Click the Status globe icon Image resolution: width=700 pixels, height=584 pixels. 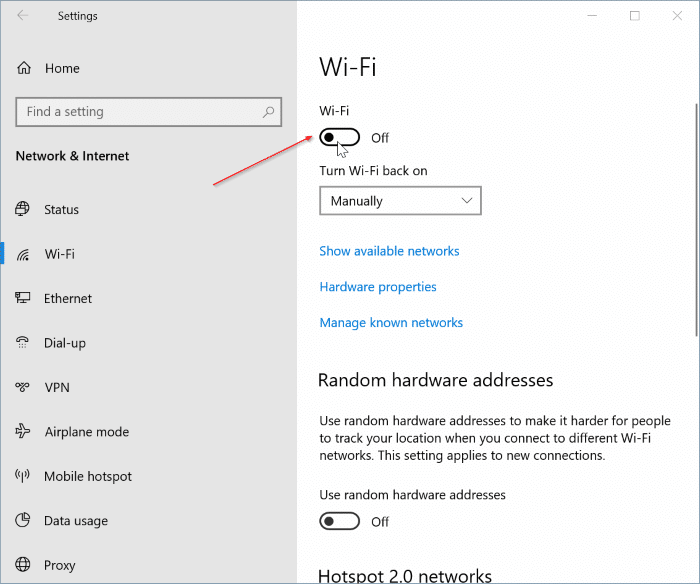pos(22,209)
